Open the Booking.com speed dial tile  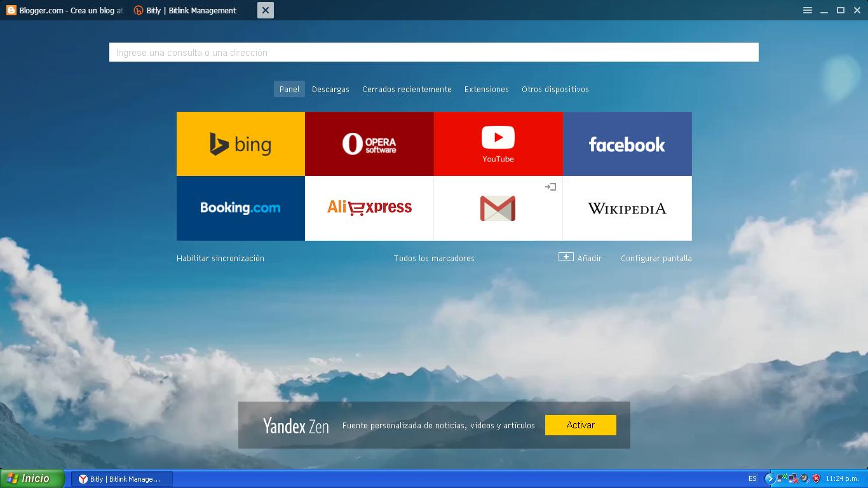click(240, 208)
